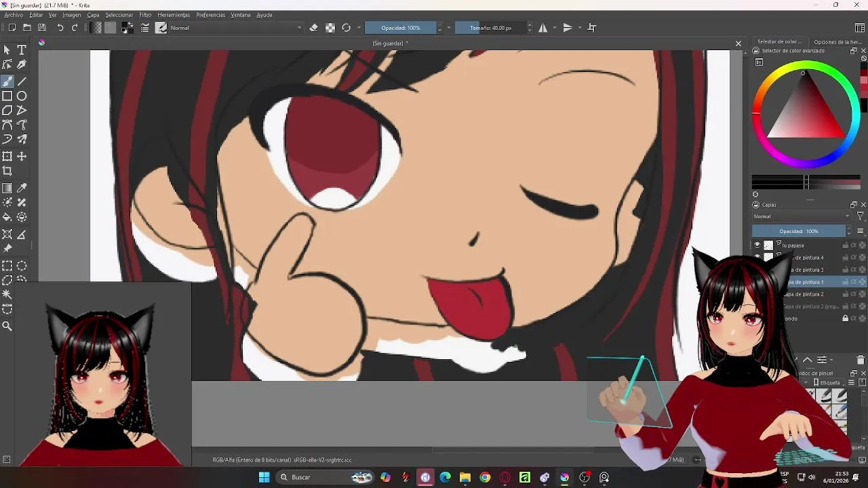Image resolution: width=868 pixels, height=488 pixels.
Task: Open the Capa menu
Action: pyautogui.click(x=93, y=15)
